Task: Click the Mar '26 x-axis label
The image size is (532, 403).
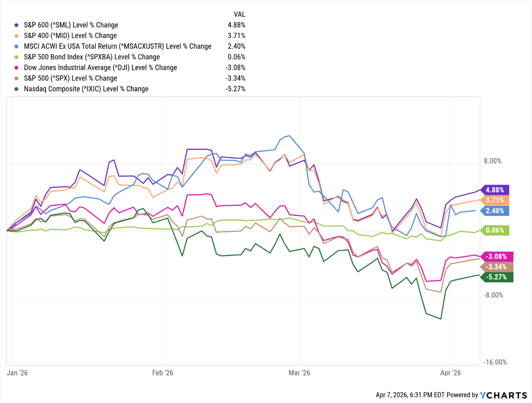Action: (x=299, y=373)
